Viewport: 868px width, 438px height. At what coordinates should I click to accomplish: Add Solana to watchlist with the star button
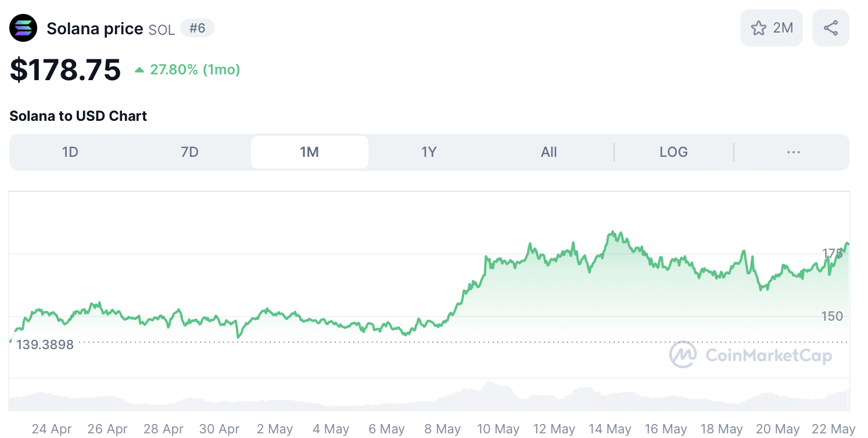click(x=771, y=28)
